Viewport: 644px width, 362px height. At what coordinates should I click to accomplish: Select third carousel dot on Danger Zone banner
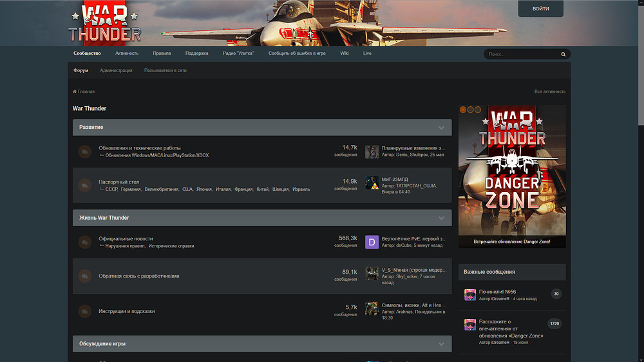(478, 110)
